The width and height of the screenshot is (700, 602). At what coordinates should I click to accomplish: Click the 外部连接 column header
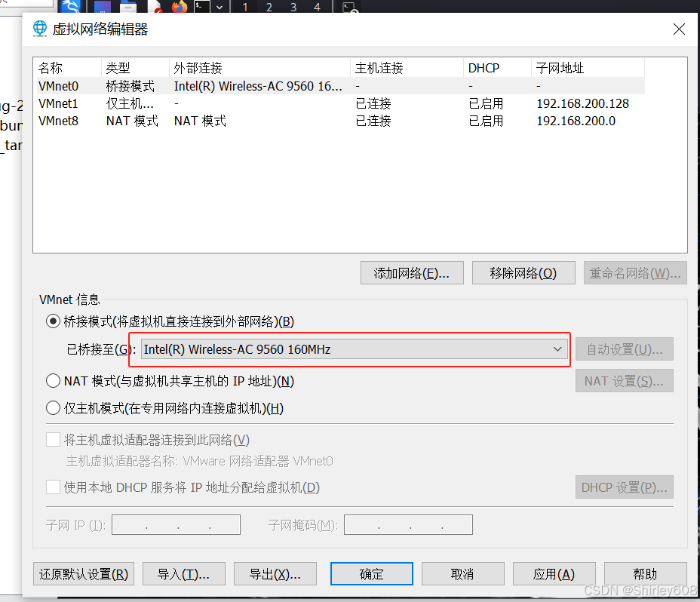(259, 68)
